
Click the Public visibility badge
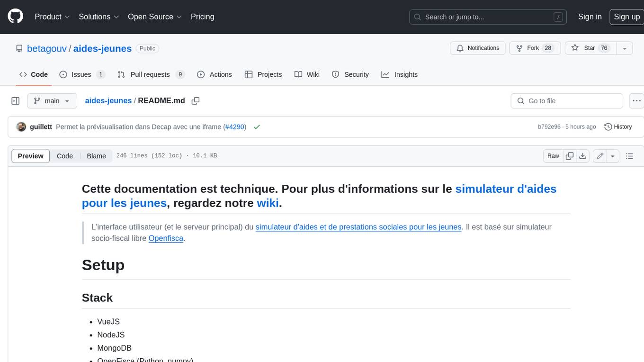point(147,48)
